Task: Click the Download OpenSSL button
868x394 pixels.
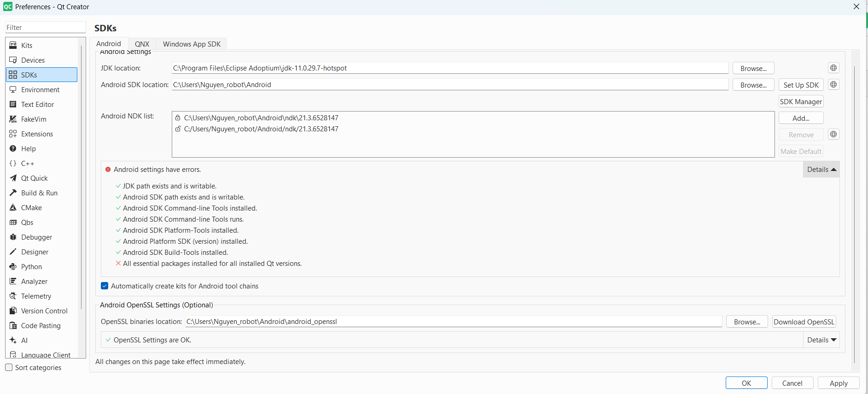Action: click(804, 322)
